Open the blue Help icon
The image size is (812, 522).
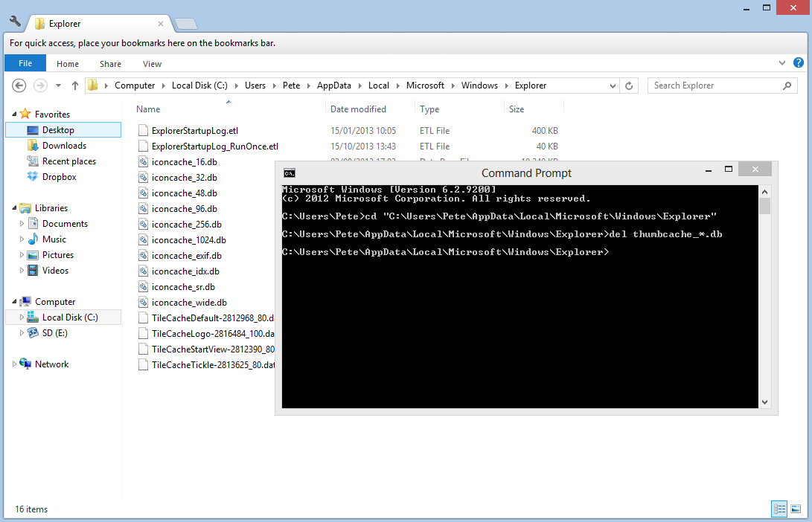(x=799, y=62)
